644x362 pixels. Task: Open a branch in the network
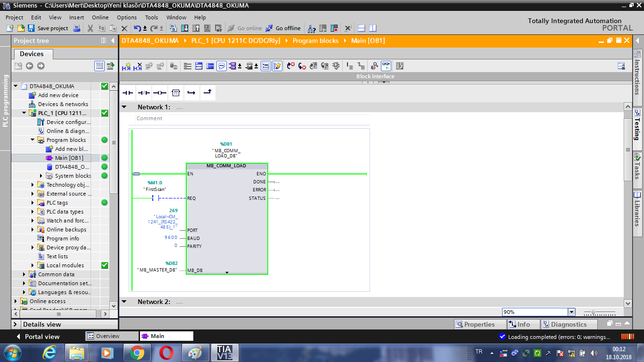pyautogui.click(x=191, y=93)
